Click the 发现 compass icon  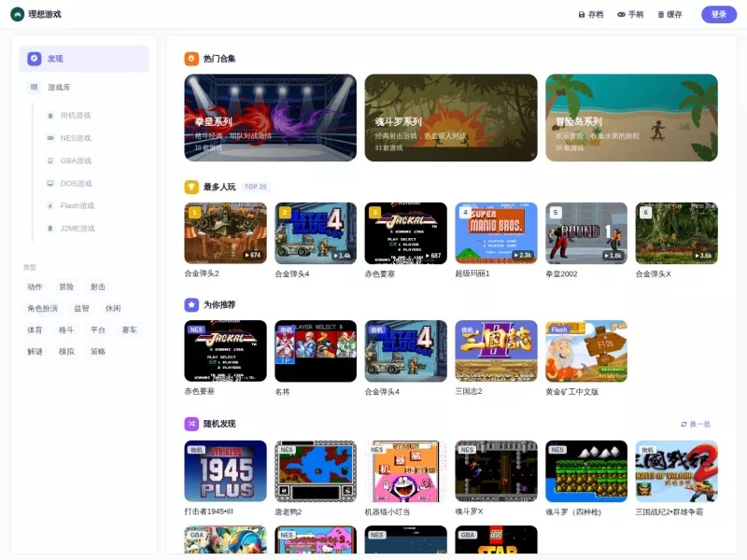click(x=34, y=59)
